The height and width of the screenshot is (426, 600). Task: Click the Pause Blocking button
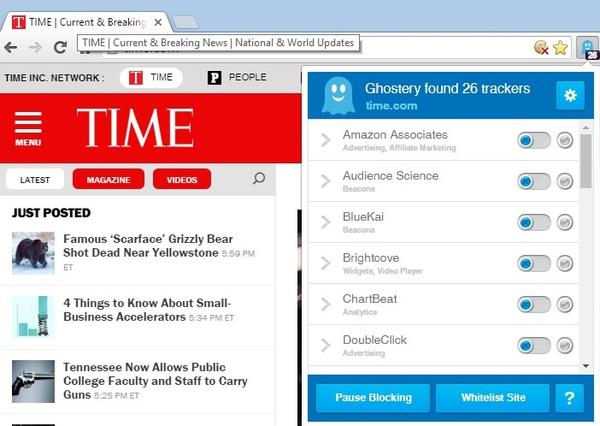point(373,398)
